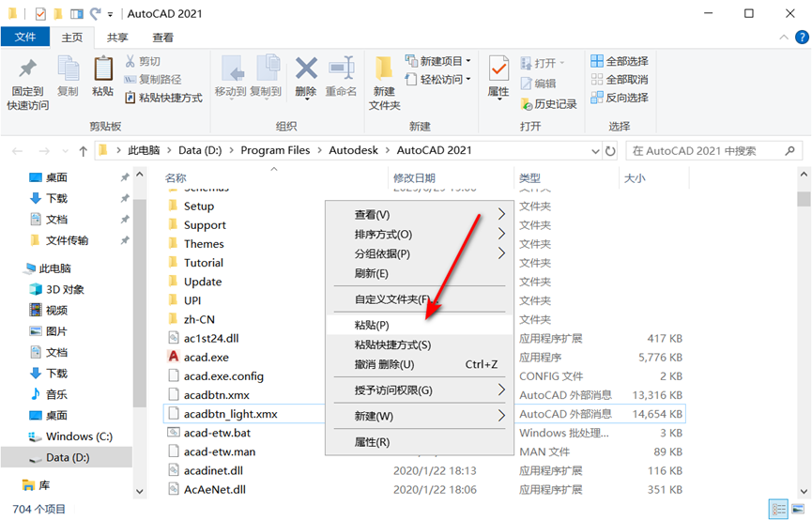Choose 刷新(E) in the context menu

(420, 273)
